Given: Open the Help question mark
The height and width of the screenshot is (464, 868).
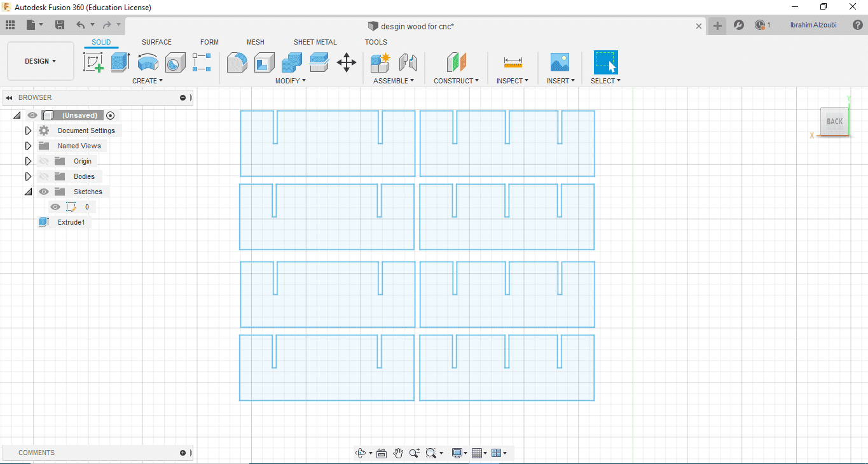Looking at the screenshot, I should 858,25.
